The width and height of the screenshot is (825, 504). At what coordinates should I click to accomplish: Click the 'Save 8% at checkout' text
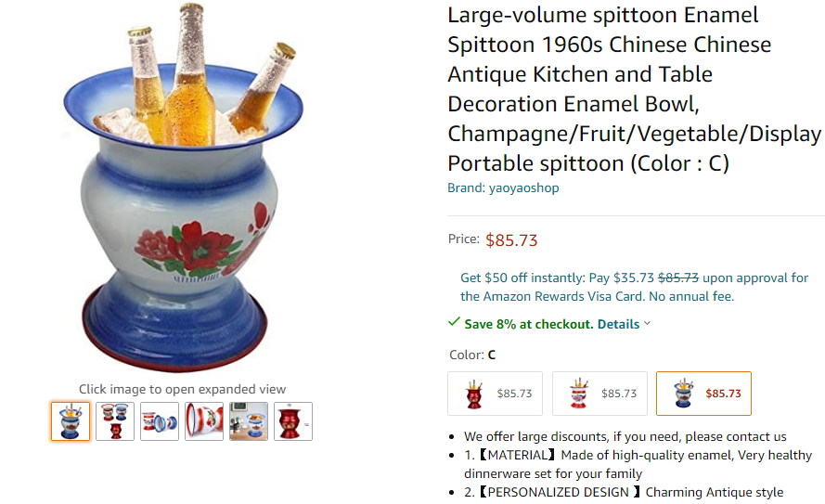click(528, 324)
